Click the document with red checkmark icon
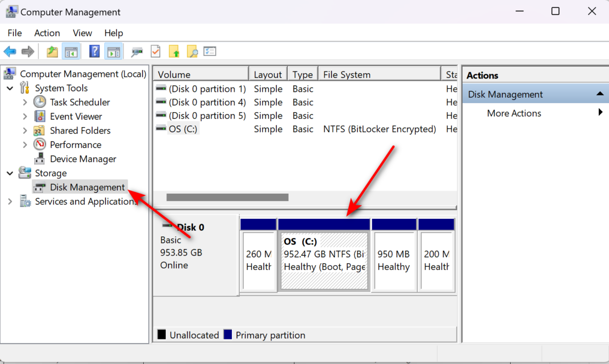The width and height of the screenshot is (609, 364). (155, 51)
